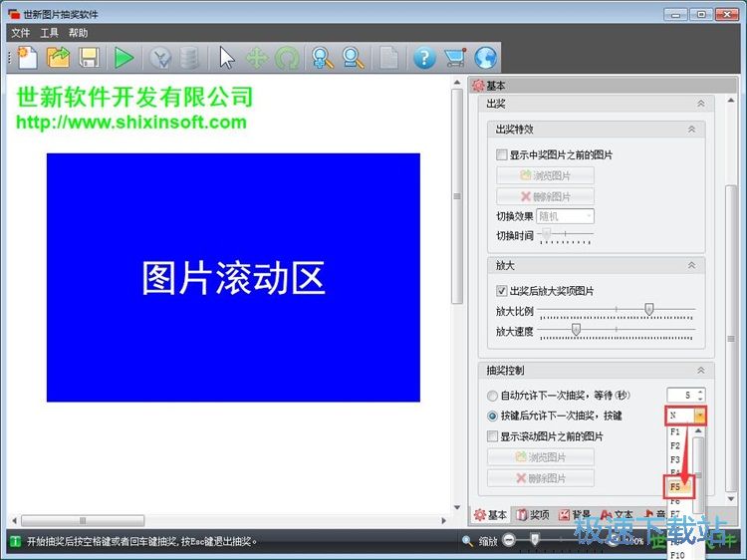Click 删除图片 button under 抽奖控制

(x=540, y=478)
